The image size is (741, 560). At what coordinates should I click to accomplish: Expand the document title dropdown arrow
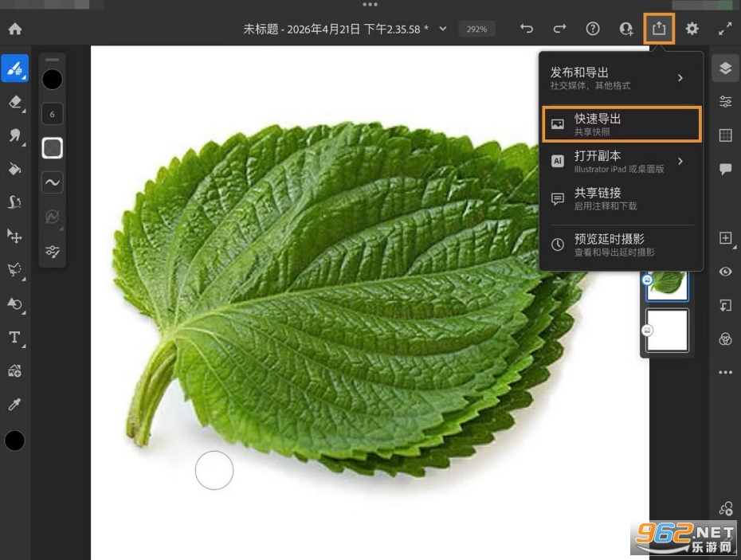tap(443, 29)
